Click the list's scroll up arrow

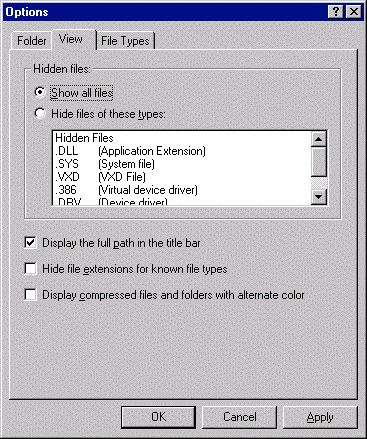[319, 139]
